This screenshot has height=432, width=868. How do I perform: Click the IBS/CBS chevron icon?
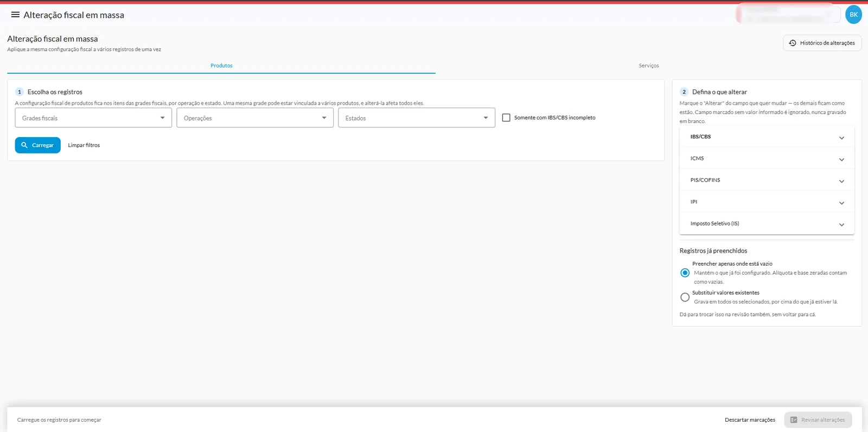pyautogui.click(x=841, y=138)
